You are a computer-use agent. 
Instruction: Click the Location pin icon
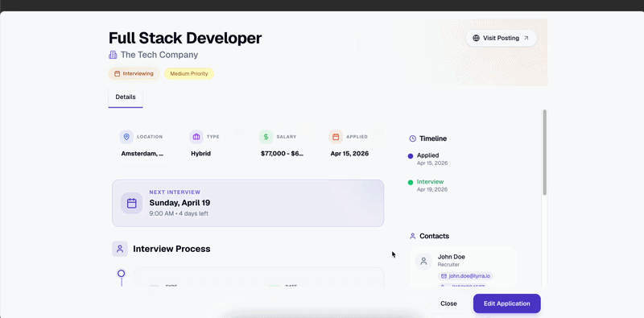126,137
